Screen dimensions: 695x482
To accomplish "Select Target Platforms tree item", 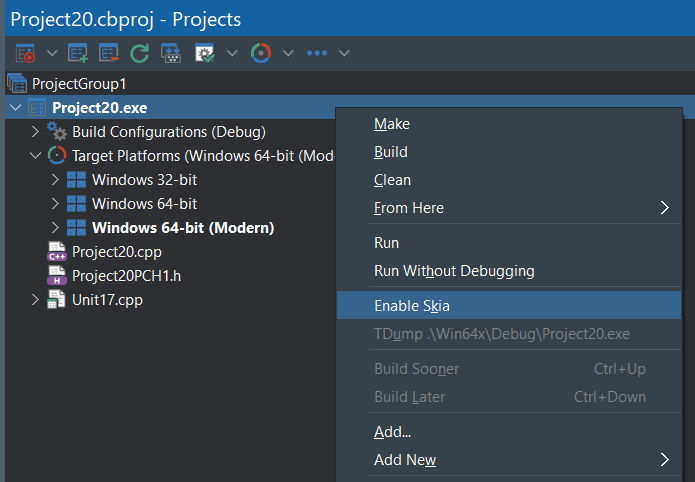I will 203,156.
